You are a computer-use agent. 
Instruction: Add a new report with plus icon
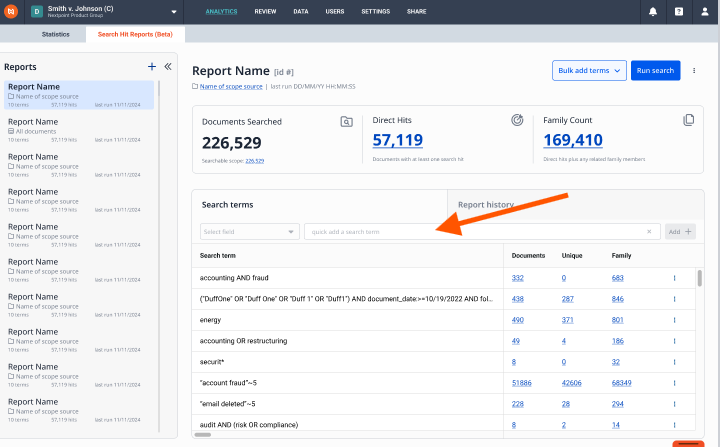tap(152, 67)
